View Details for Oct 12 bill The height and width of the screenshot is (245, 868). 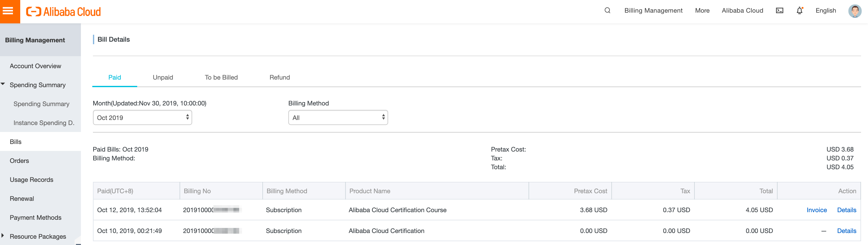(847, 210)
